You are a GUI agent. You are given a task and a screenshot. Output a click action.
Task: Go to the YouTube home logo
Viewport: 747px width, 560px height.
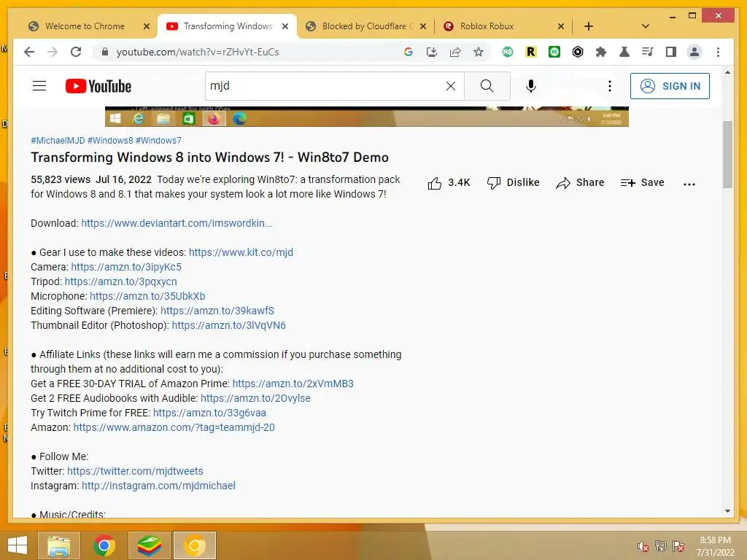click(x=98, y=86)
